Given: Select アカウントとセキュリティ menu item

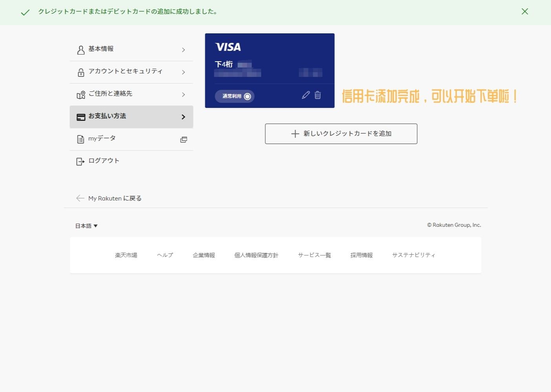Looking at the screenshot, I should click(126, 71).
